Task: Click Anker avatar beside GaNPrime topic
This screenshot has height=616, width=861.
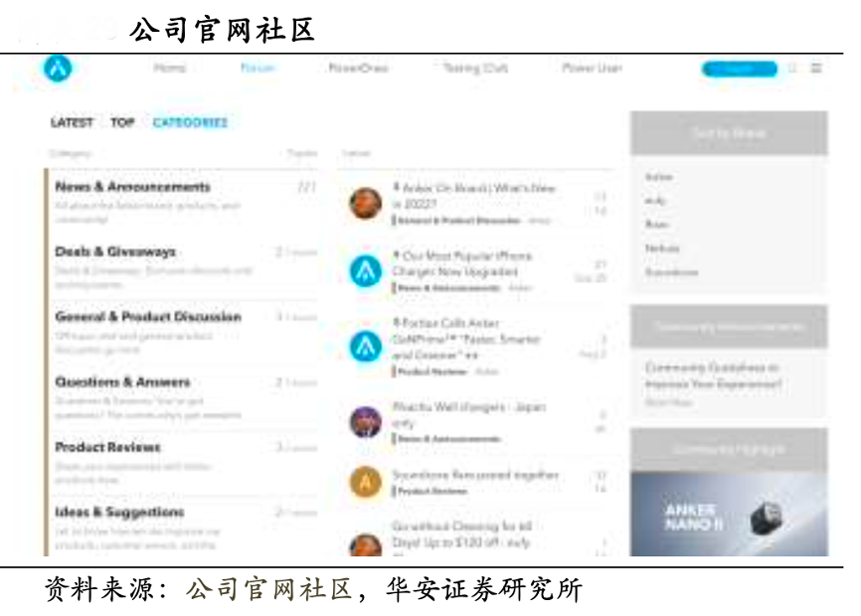Action: coord(365,346)
